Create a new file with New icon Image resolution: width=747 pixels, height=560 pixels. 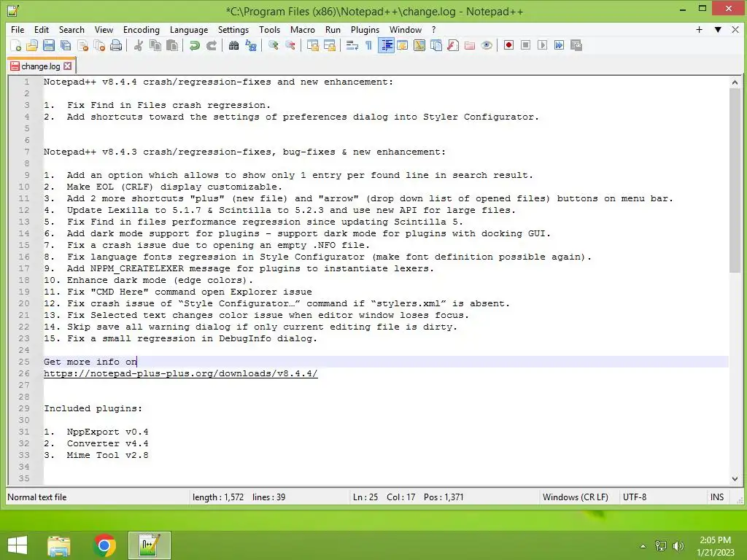(x=15, y=45)
